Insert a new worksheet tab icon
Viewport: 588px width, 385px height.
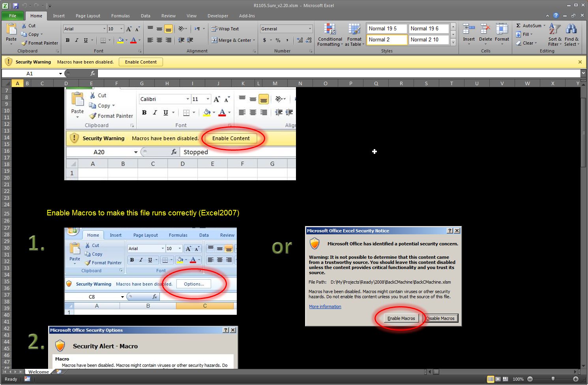(x=59, y=372)
